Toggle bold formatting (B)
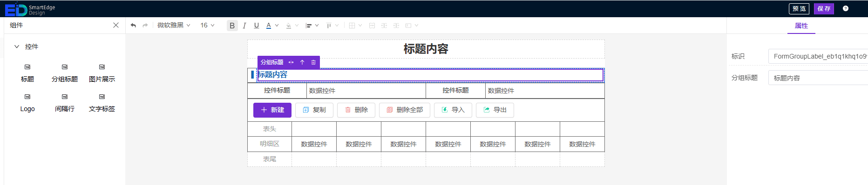 click(x=232, y=26)
